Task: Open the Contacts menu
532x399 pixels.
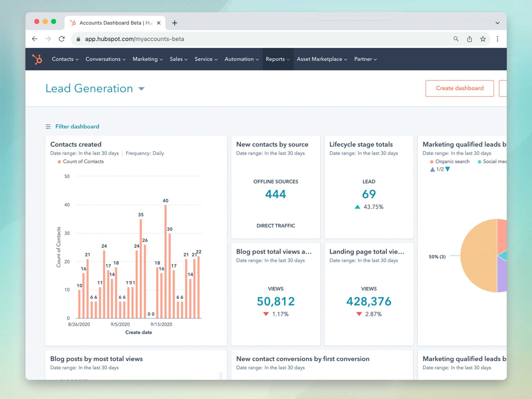Action: point(65,59)
